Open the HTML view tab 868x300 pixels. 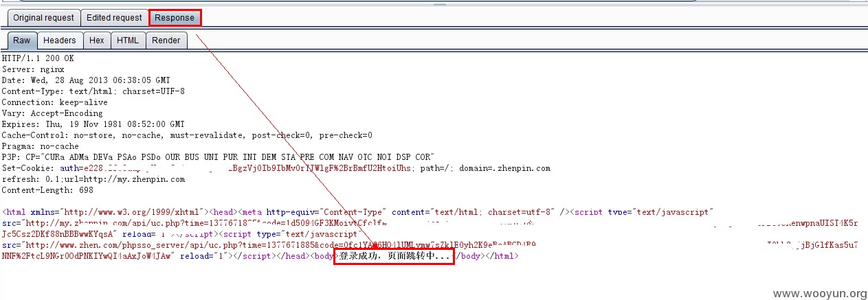pos(128,41)
